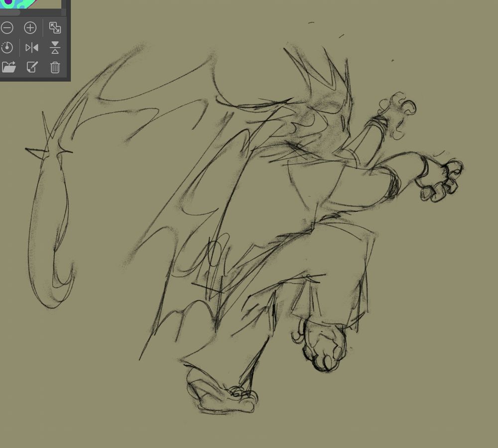
Task: Import an image file into sub view
Action: point(8,67)
